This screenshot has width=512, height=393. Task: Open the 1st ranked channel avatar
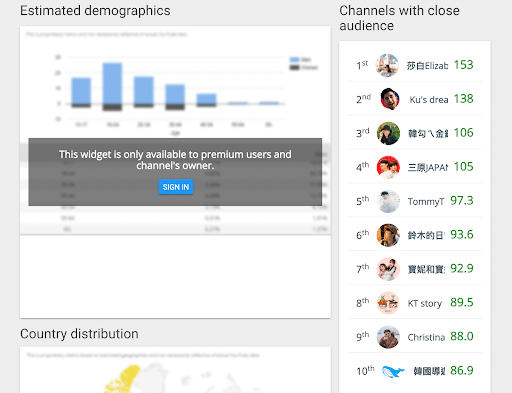coord(387,65)
